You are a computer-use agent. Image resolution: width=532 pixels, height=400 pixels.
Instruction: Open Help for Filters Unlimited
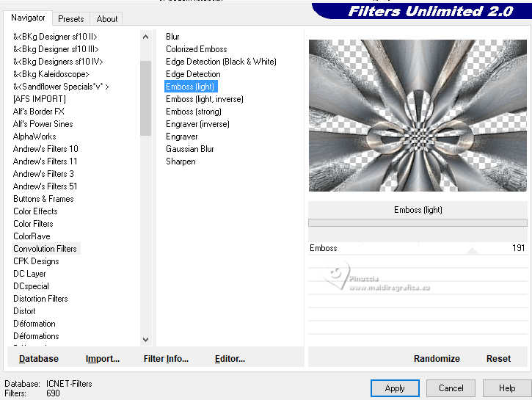coord(507,388)
